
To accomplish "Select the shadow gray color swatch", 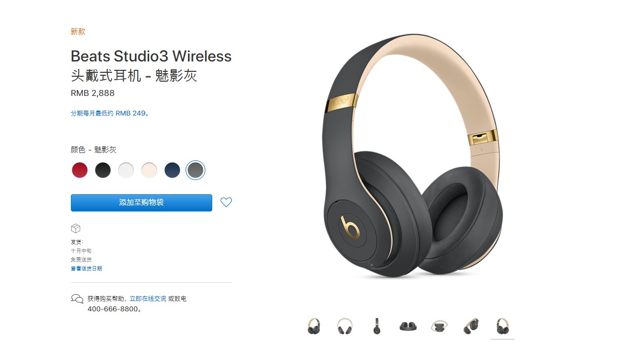I will coord(195,170).
